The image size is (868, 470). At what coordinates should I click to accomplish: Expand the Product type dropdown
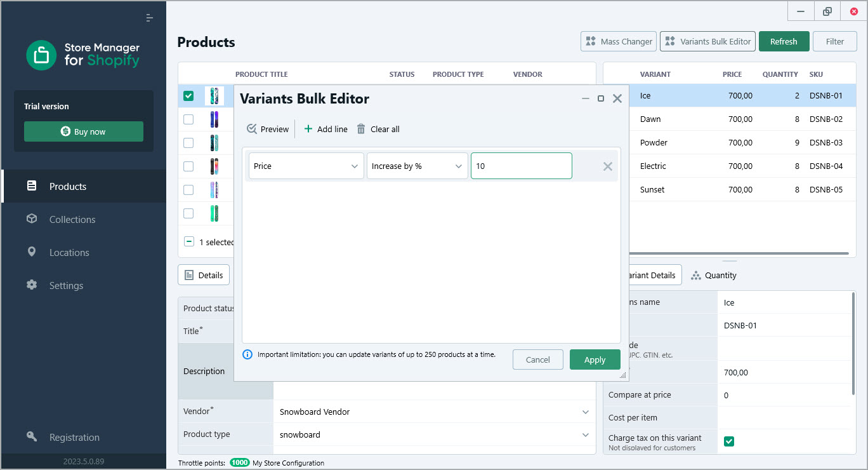(586, 435)
